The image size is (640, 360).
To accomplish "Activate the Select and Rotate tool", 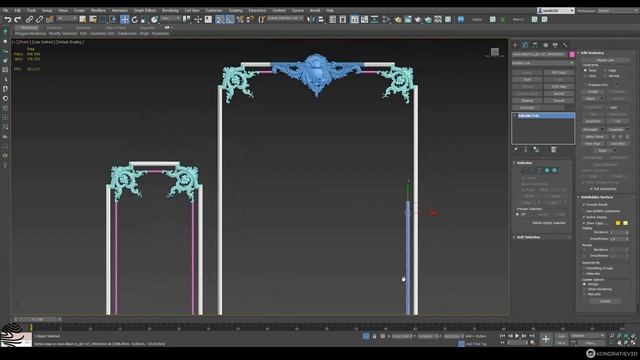I will 135,19.
